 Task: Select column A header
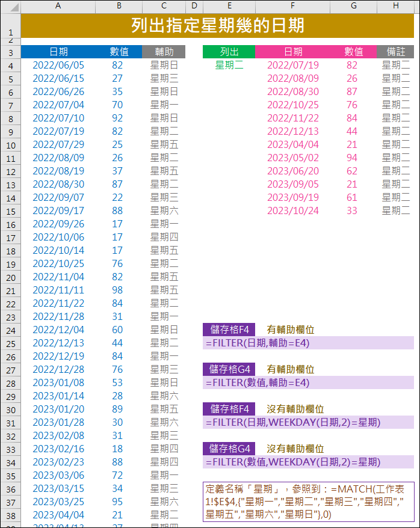[x=58, y=6]
